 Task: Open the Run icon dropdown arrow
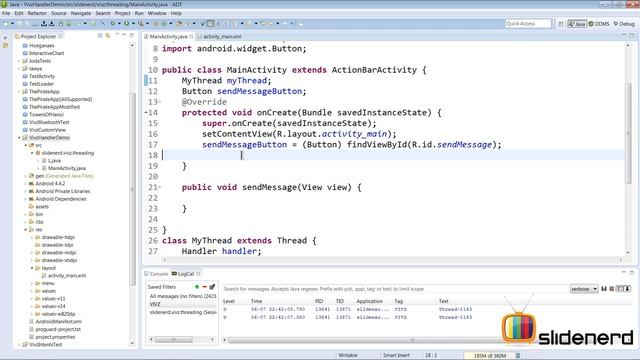133,24
